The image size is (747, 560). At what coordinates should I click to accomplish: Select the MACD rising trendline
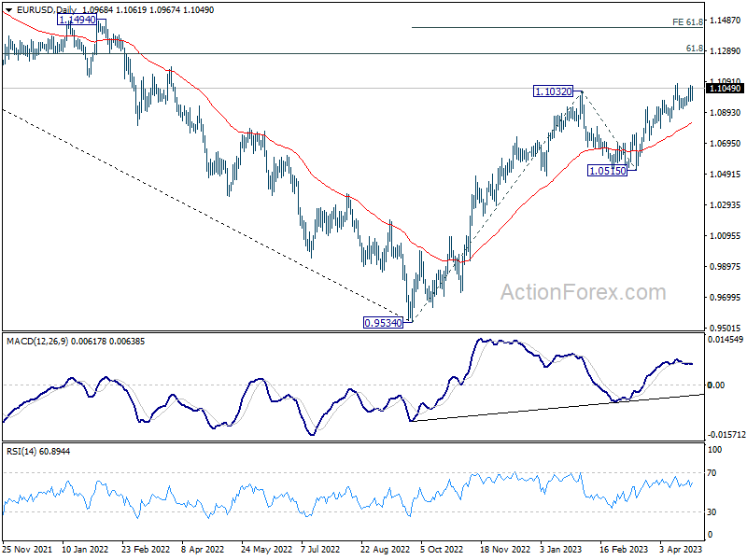click(x=557, y=408)
